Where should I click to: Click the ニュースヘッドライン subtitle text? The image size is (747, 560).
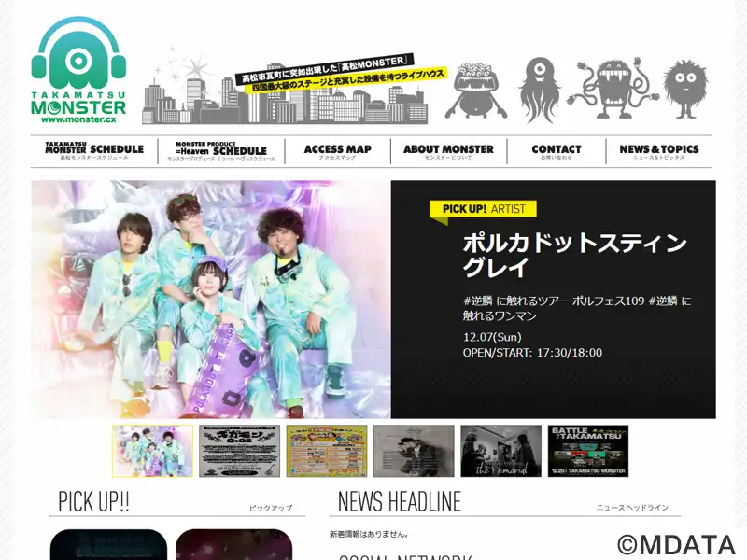(633, 508)
